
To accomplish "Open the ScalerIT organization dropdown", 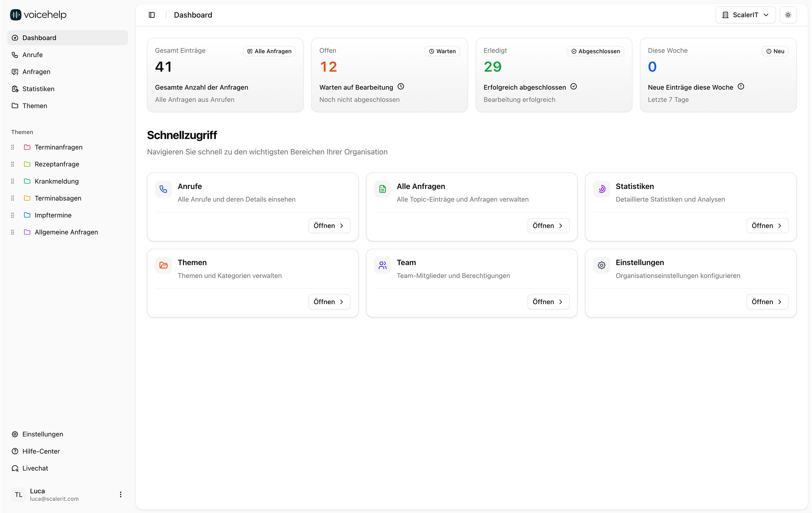I will (x=745, y=15).
